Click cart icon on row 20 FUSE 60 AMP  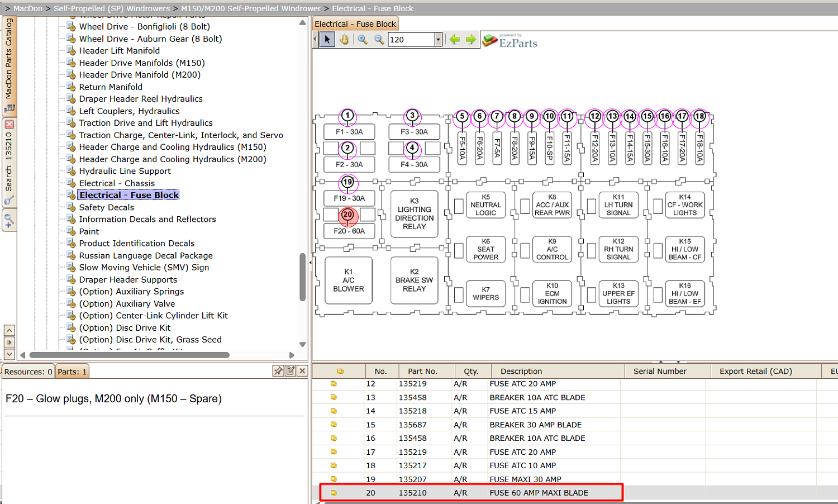click(x=334, y=493)
